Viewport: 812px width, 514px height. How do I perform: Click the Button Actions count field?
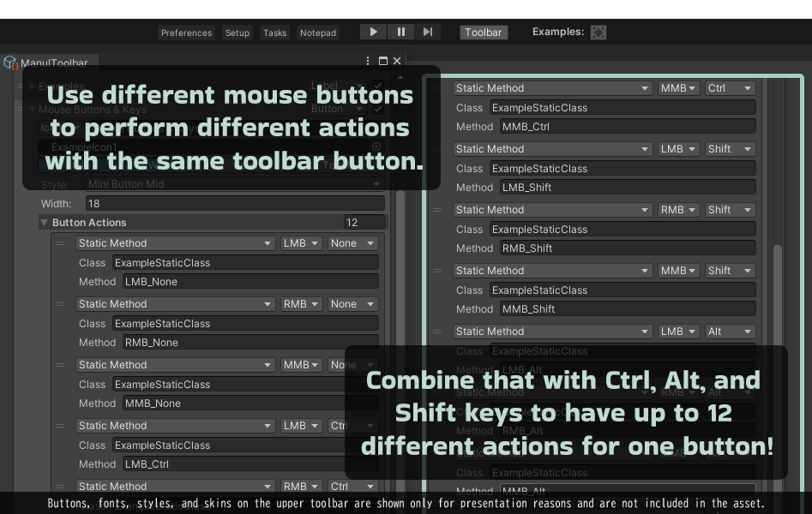[364, 223]
